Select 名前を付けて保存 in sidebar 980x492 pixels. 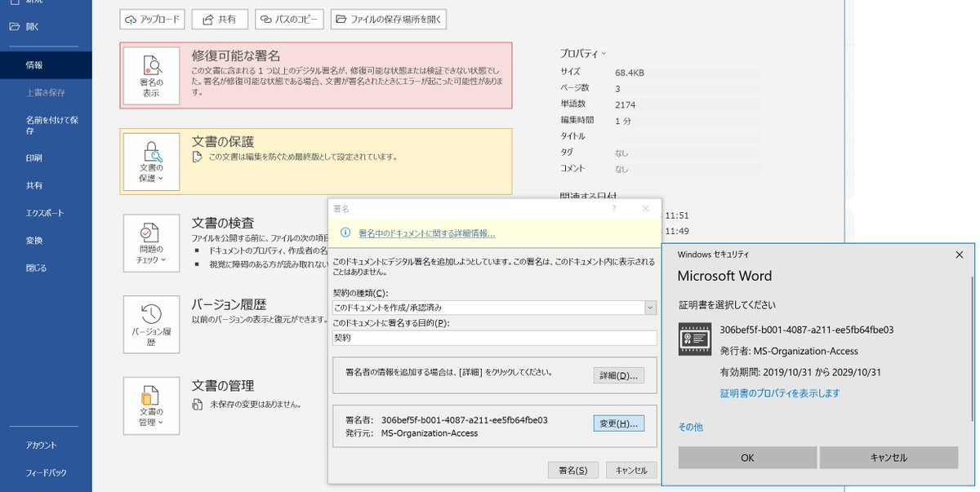point(46,125)
